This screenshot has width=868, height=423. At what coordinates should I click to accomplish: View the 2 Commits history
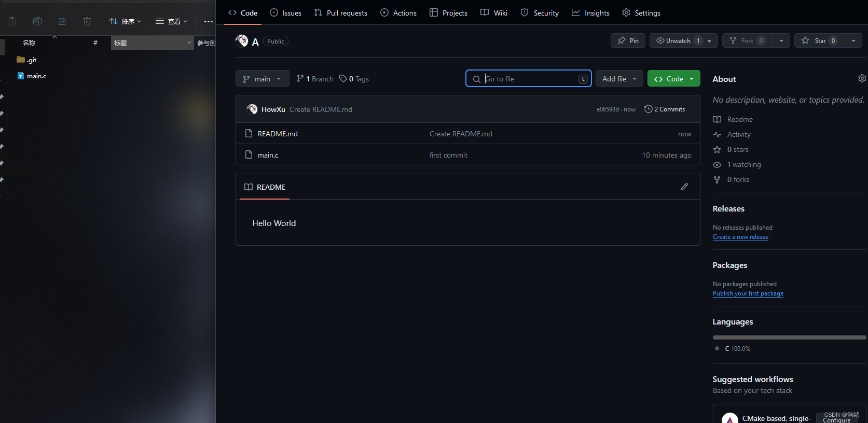pos(665,109)
